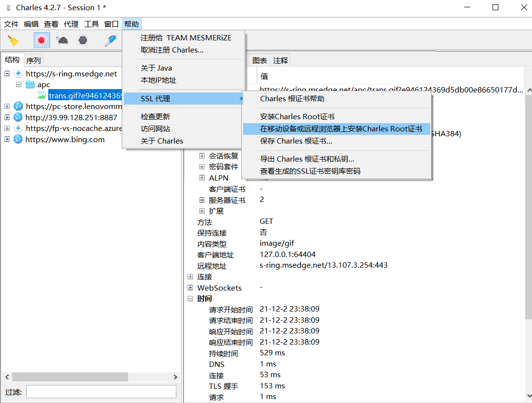Screen dimensions: 532x403
Task: Expand the ALPN row
Action: [x=202, y=178]
